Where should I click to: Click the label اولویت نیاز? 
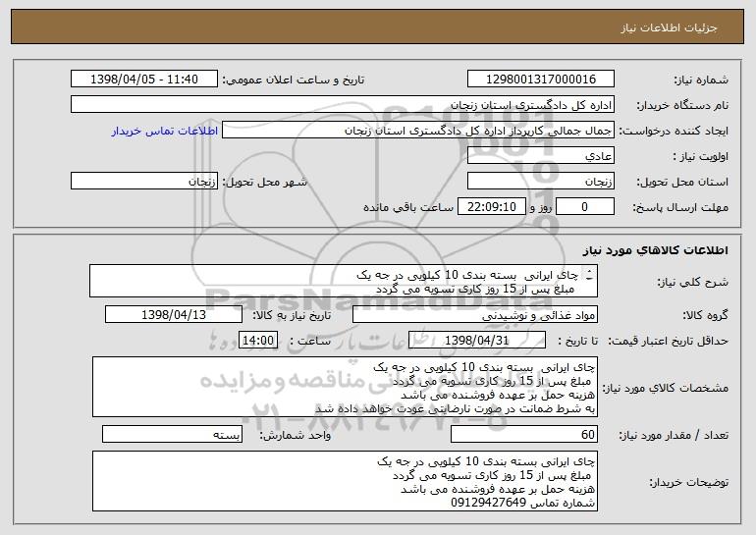[701, 156]
